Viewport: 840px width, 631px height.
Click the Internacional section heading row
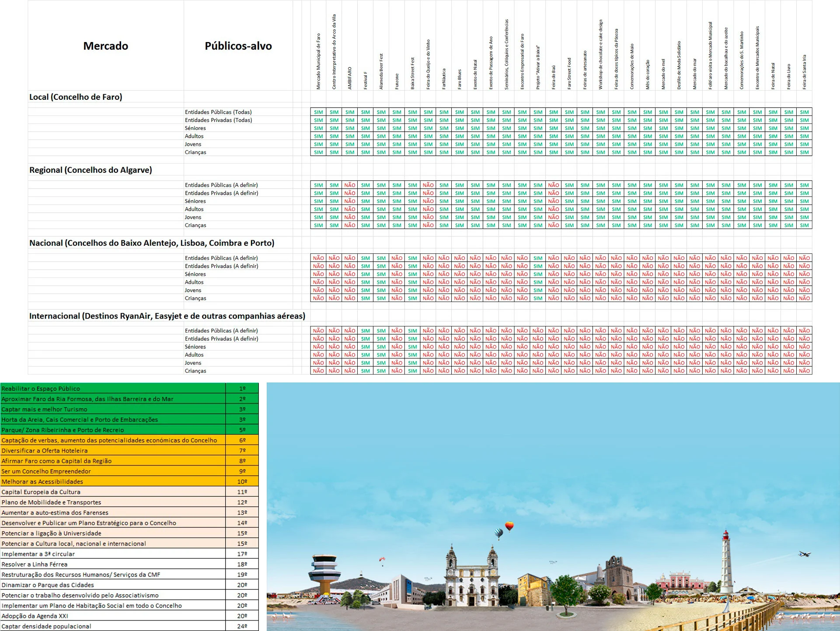tap(167, 316)
